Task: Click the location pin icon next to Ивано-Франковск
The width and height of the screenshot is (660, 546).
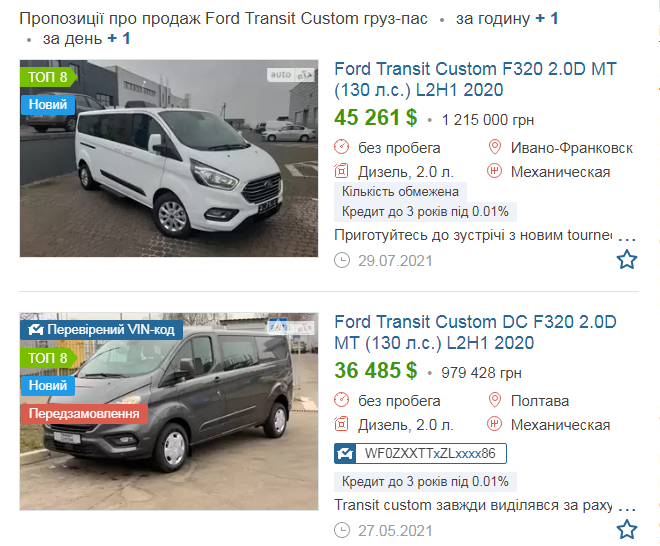Action: (495, 147)
